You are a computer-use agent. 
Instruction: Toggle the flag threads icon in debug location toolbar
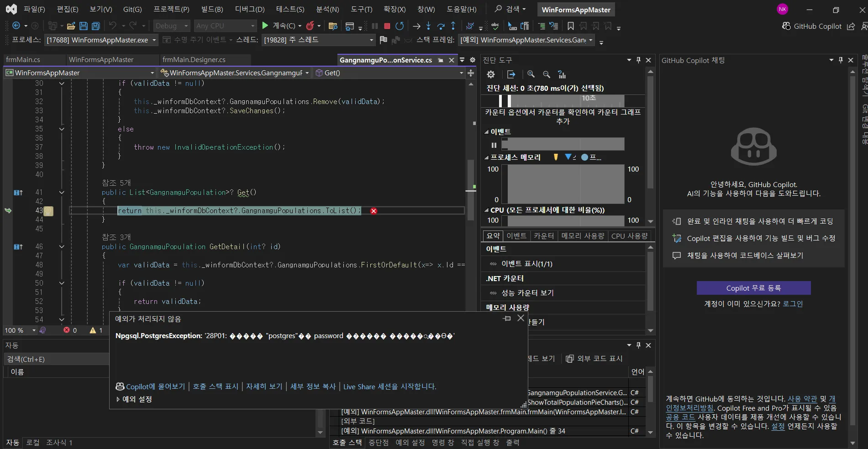383,40
